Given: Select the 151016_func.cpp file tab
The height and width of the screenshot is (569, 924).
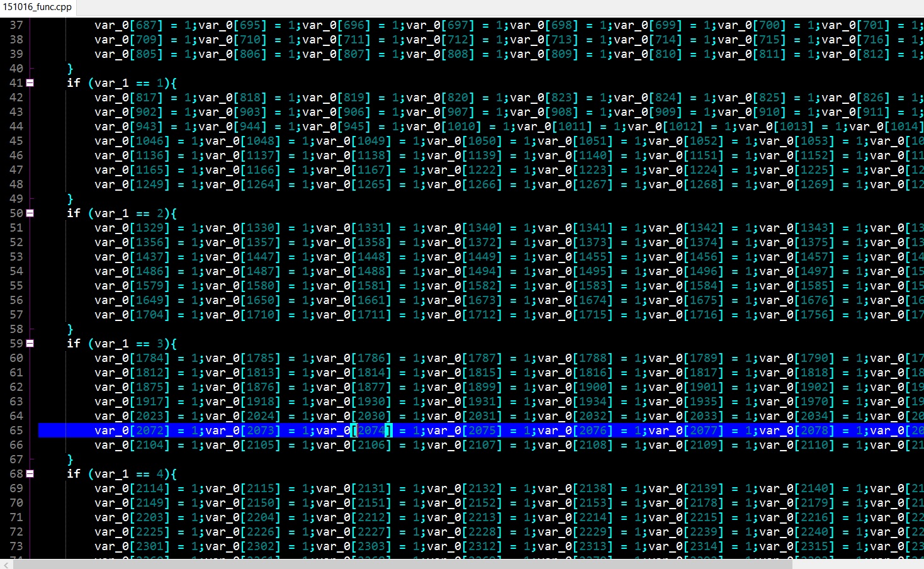Looking at the screenshot, I should 38,8.
